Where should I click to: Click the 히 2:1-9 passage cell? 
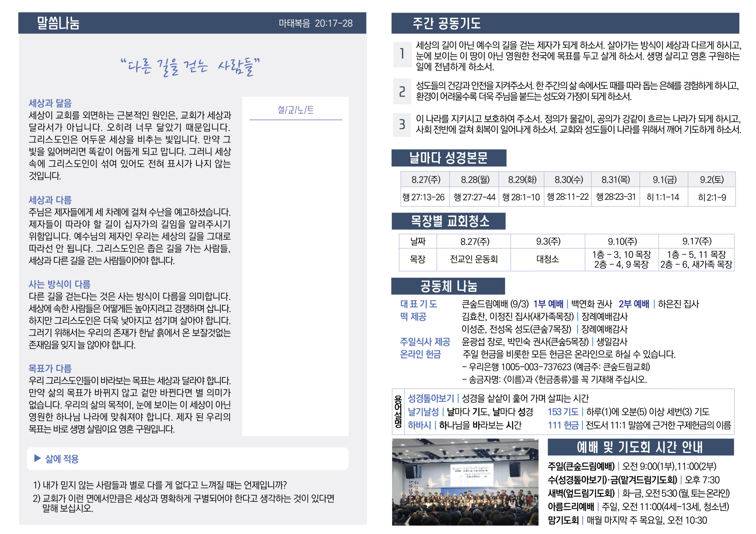tap(712, 197)
